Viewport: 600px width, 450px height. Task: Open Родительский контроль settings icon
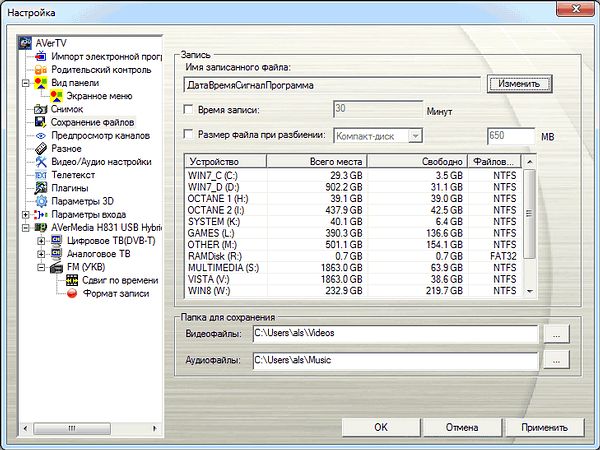(41, 70)
